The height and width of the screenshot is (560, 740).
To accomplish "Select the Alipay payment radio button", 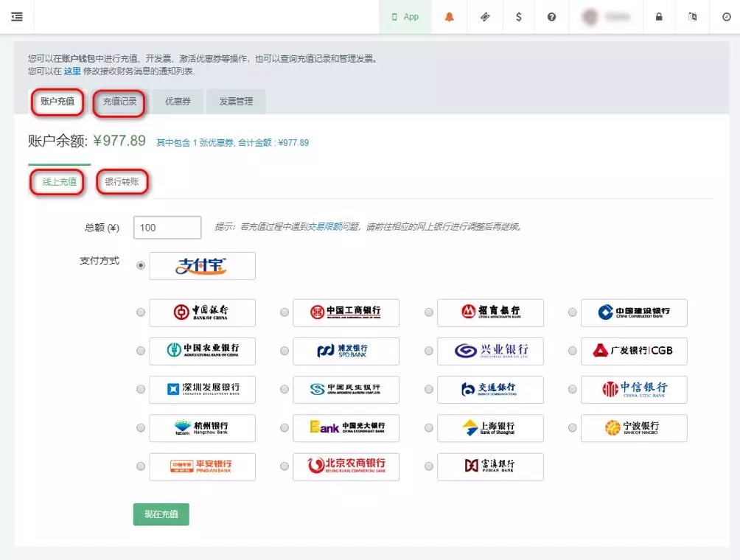I will click(141, 266).
